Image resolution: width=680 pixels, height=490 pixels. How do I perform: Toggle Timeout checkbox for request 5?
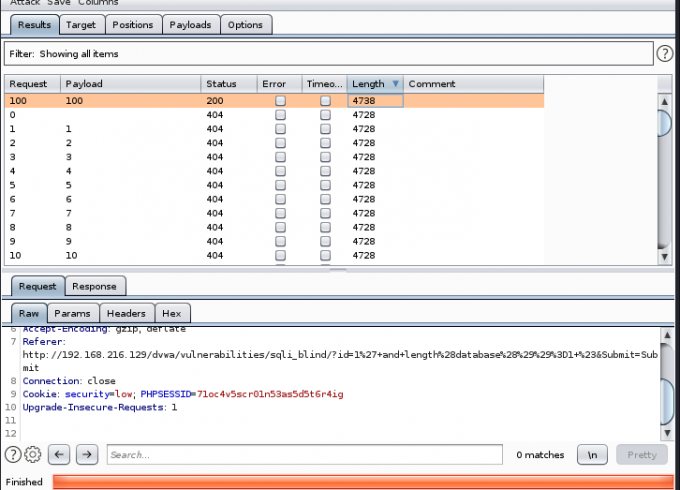(x=325, y=185)
